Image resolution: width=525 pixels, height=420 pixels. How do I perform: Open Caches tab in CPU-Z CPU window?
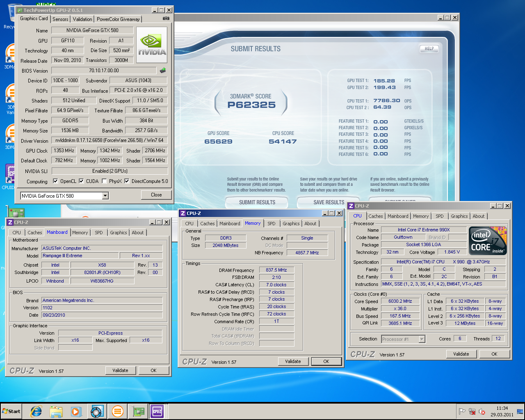[x=376, y=216]
